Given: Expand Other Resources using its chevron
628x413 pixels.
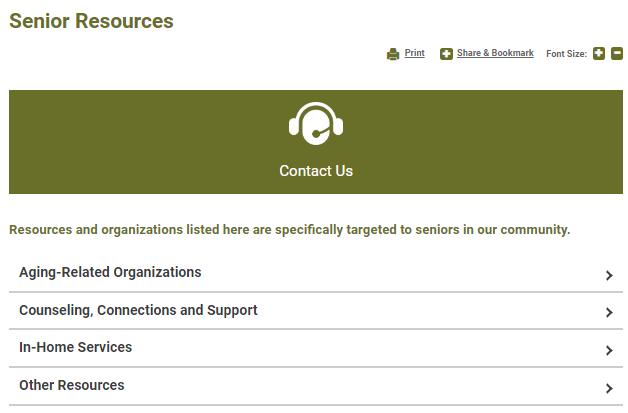Looking at the screenshot, I should coord(609,388).
